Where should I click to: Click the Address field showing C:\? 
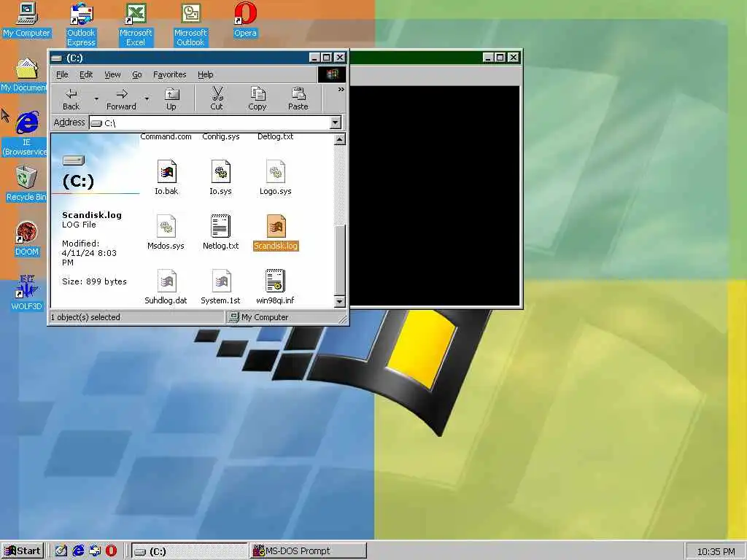[x=209, y=122]
